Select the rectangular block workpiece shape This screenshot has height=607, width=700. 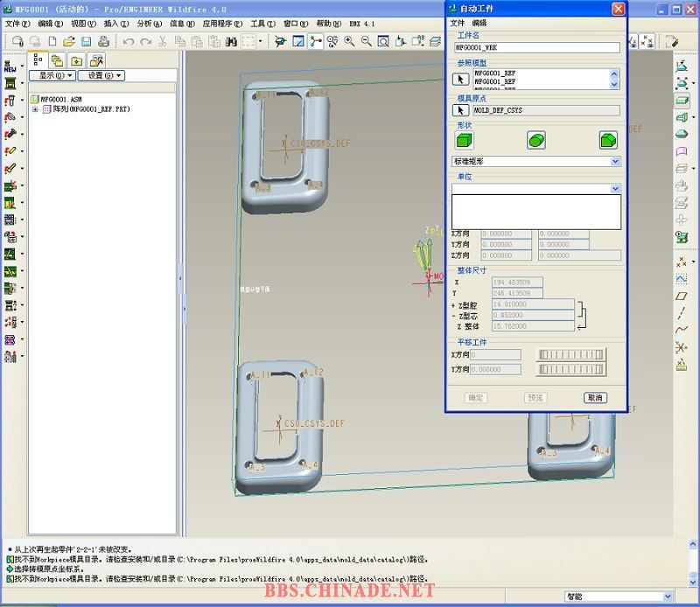[464, 141]
